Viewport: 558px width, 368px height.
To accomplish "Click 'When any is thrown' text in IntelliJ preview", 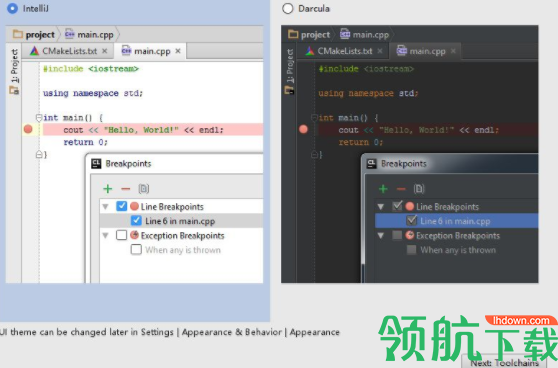I will (x=183, y=250).
